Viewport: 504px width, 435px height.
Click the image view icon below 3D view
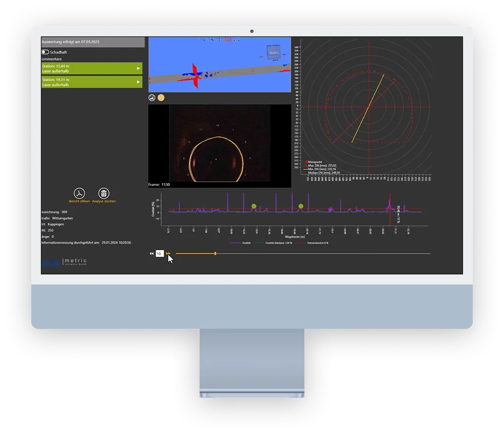[x=152, y=97]
